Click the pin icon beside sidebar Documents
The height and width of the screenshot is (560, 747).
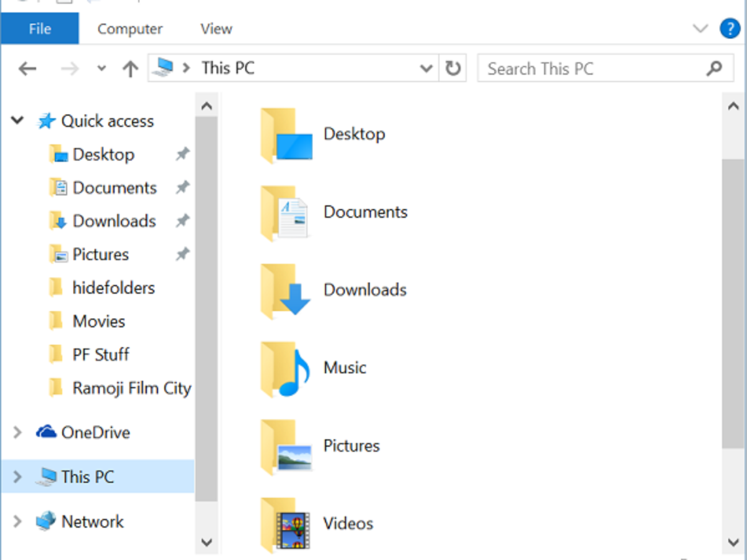coord(182,188)
